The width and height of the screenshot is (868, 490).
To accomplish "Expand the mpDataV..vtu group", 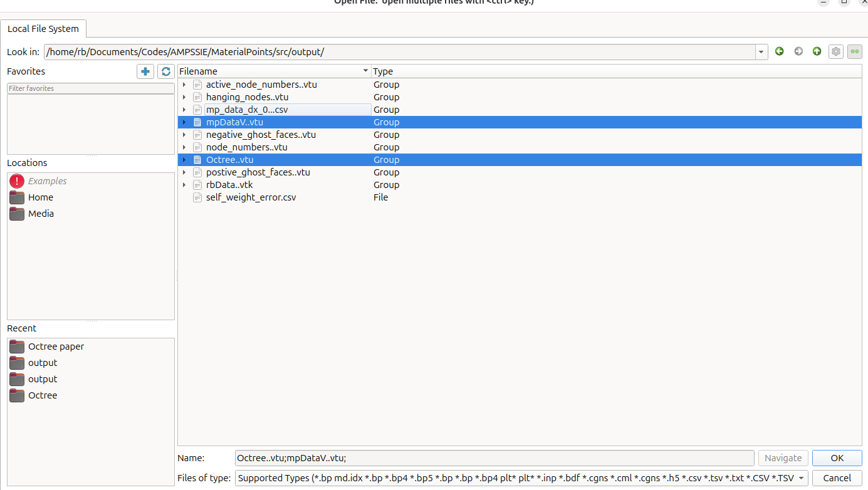I will (x=184, y=122).
